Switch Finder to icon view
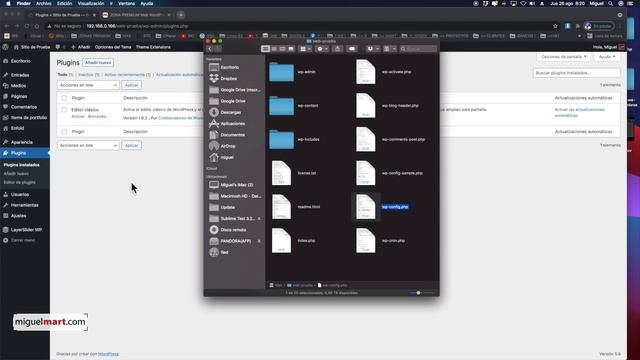Image resolution: width=640 pixels, height=360 pixels. [x=265, y=49]
